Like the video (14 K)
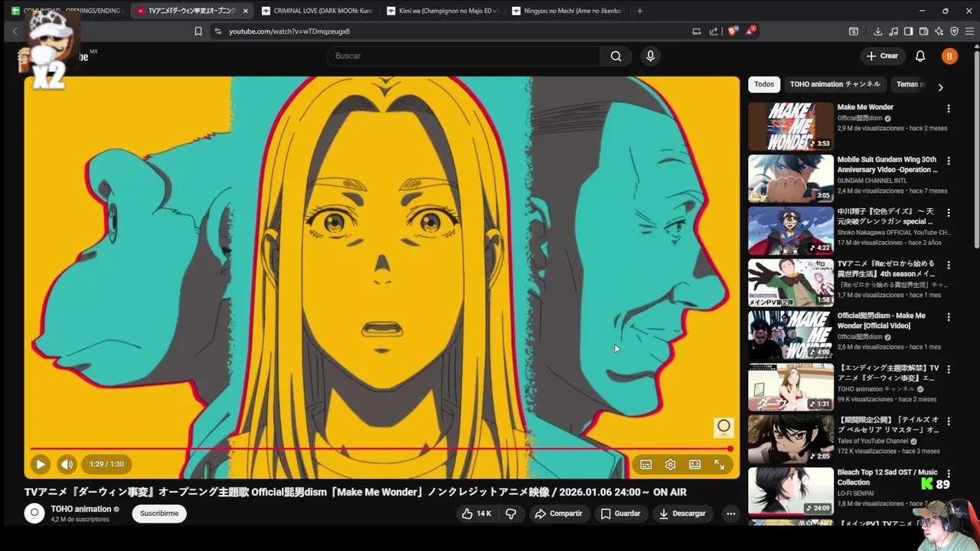 [476, 514]
